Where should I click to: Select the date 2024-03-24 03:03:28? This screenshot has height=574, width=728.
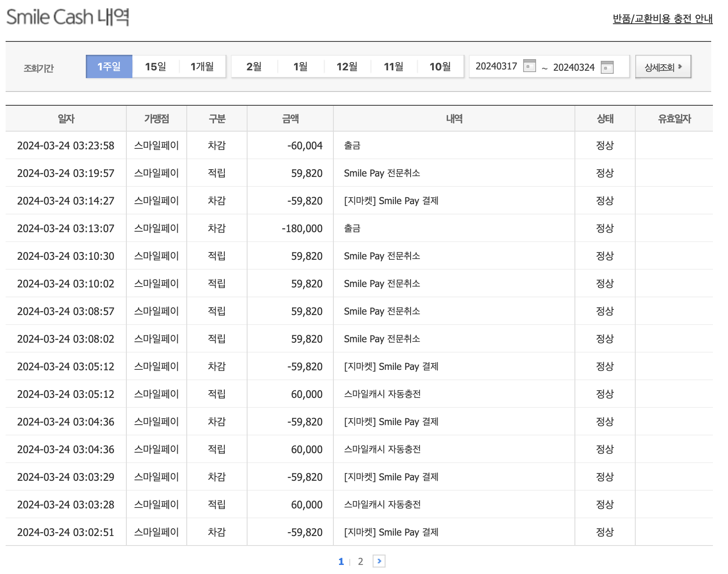(66, 505)
